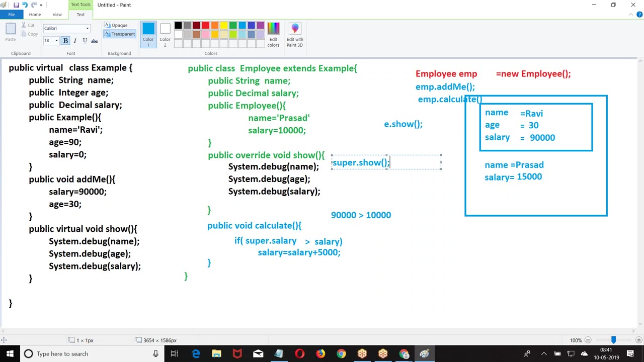Select Color 2 button
Screen dimensions: 644x362
pos(165,35)
